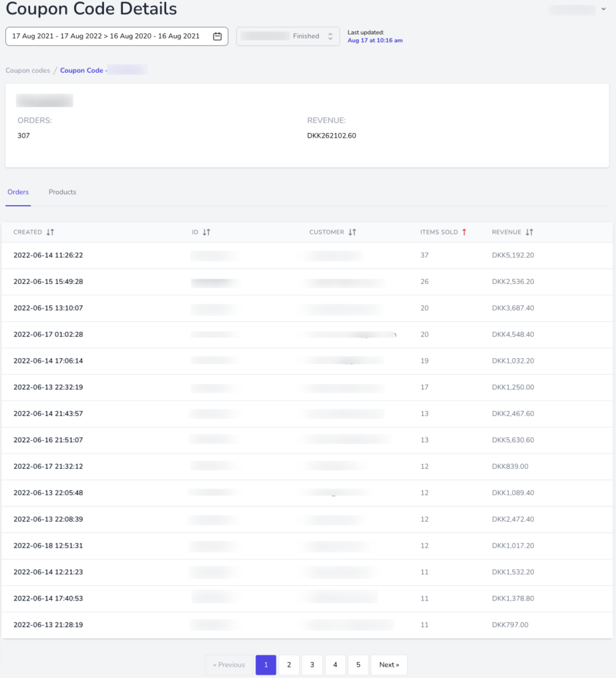
Task: Sort orders by ID column
Action: pyautogui.click(x=206, y=232)
